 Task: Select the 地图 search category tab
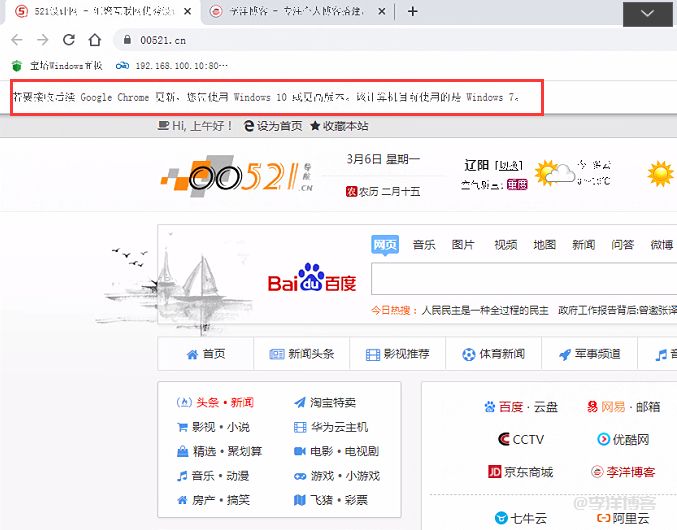[544, 245]
